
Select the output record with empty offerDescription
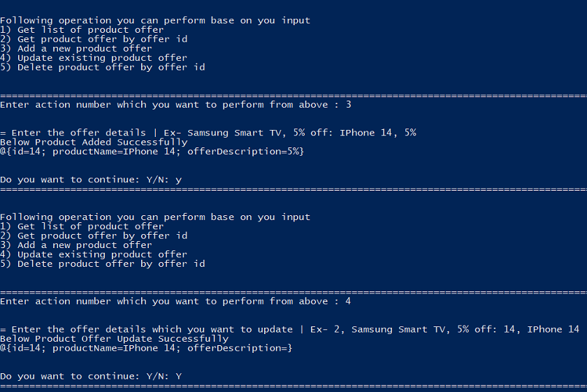click(146, 348)
